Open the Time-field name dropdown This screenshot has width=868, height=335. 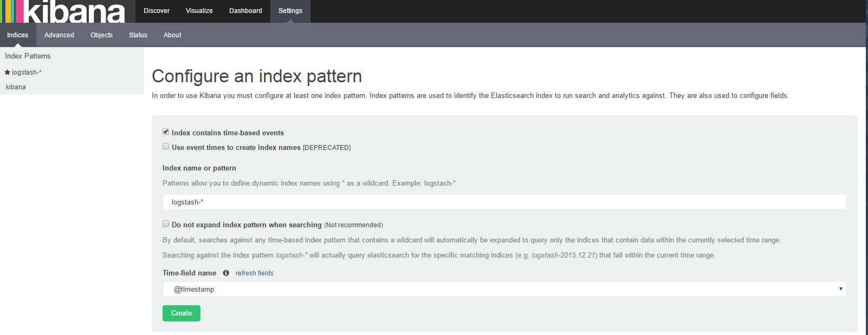(x=504, y=290)
